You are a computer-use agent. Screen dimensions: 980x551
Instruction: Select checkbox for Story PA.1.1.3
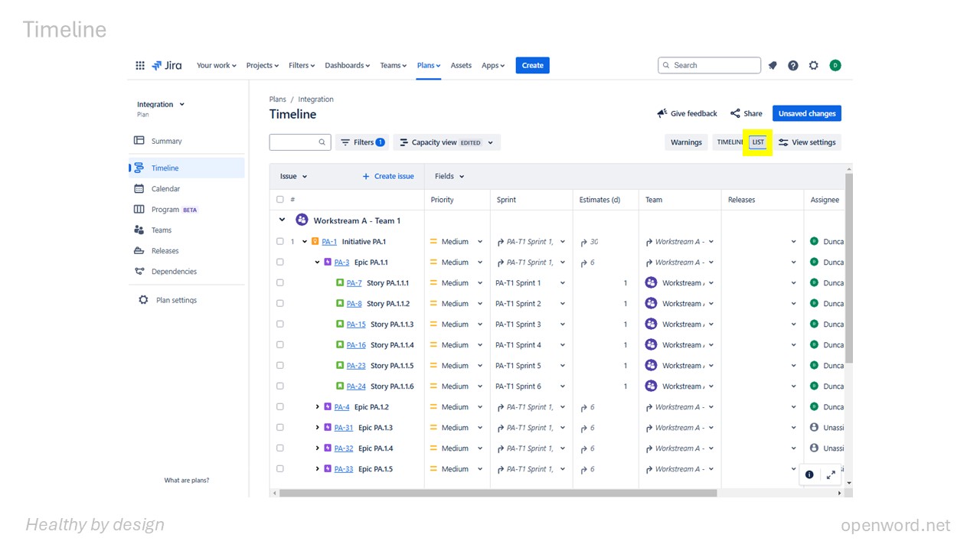click(x=280, y=324)
